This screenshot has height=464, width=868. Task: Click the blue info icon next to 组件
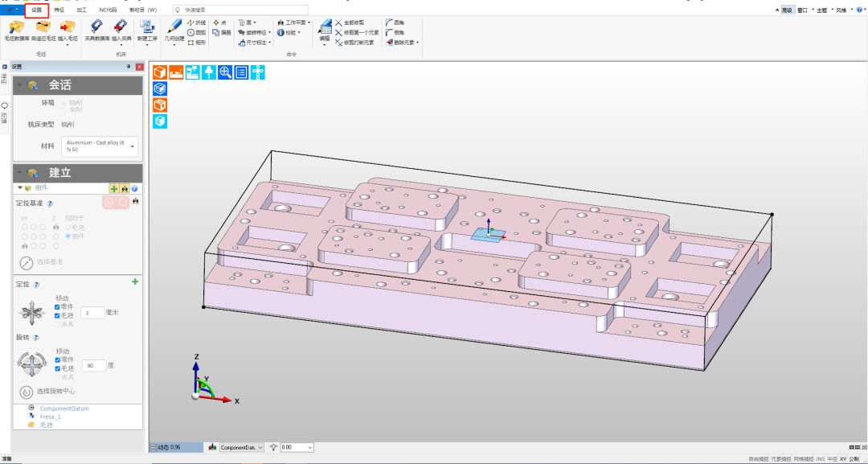134,189
